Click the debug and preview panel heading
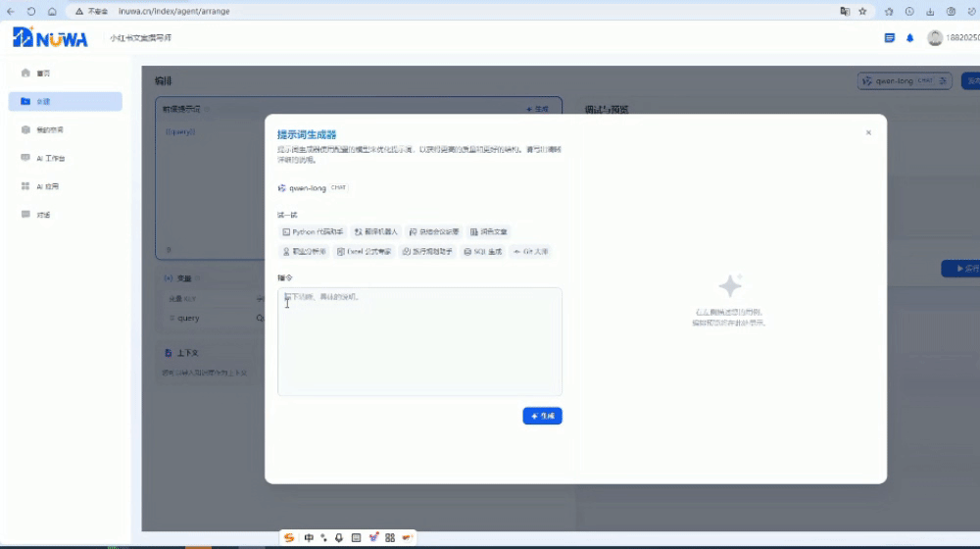The height and width of the screenshot is (549, 980). pyautogui.click(x=607, y=110)
